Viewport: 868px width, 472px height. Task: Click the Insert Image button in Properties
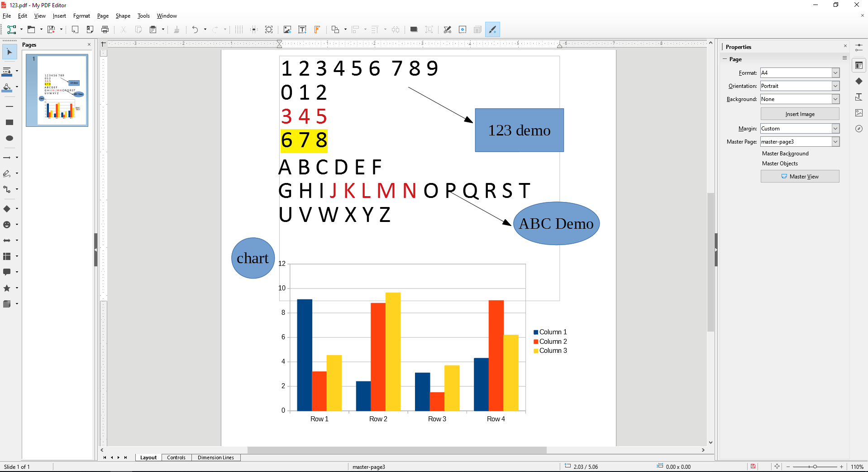[800, 114]
